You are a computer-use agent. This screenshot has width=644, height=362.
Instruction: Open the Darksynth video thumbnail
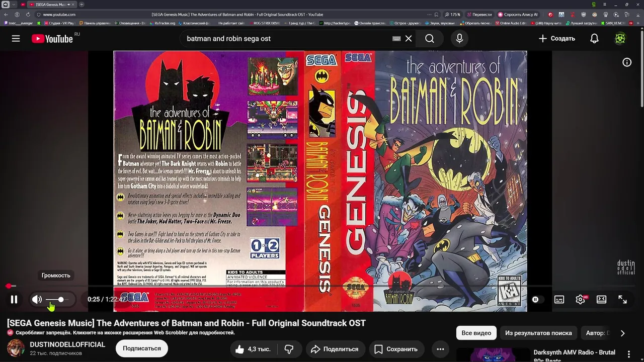[x=493, y=355]
